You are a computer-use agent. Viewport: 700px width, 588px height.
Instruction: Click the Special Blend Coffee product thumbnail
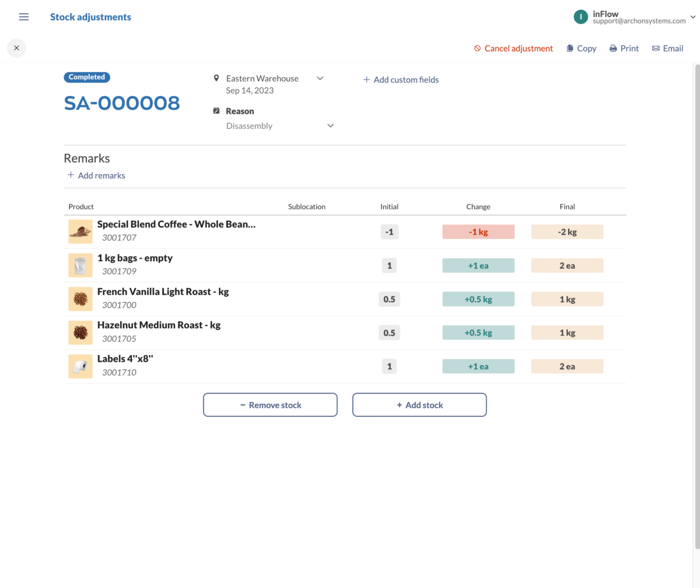(80, 231)
